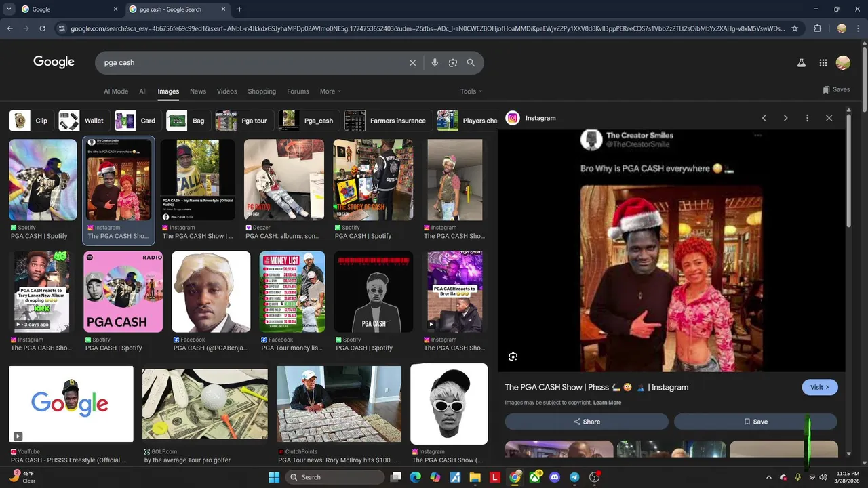Filter images by the Wallet chip
The image size is (868, 488).
coord(83,121)
